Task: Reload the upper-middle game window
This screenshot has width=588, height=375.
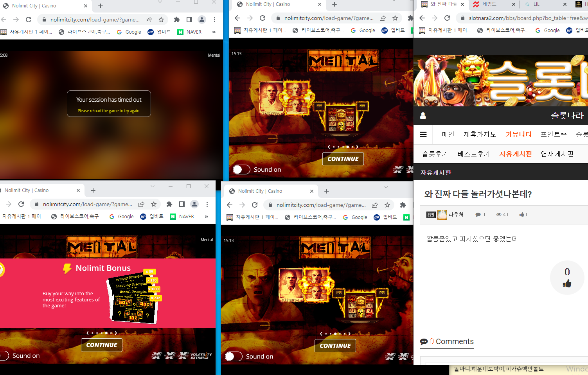Action: pos(263,18)
